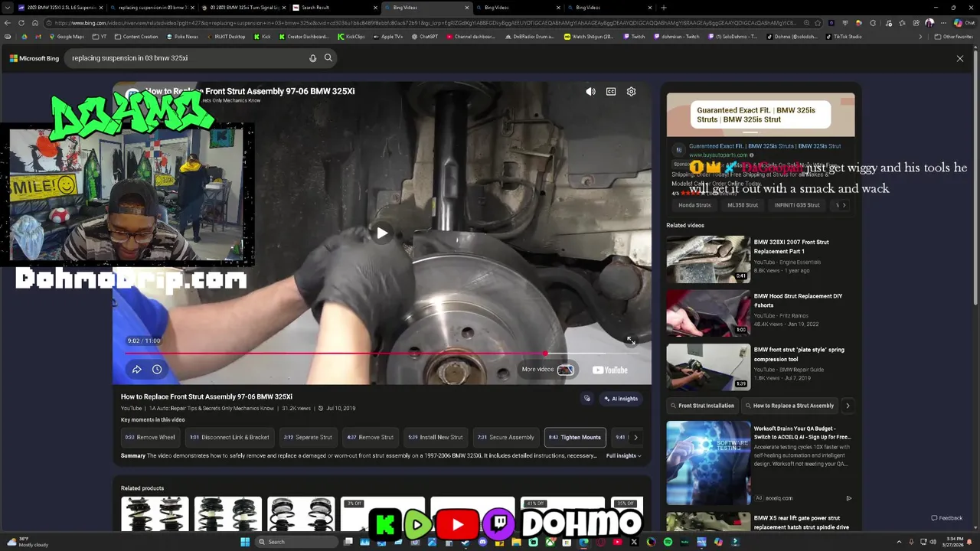Open the Spotify icon in the taskbar

pyautogui.click(x=668, y=542)
